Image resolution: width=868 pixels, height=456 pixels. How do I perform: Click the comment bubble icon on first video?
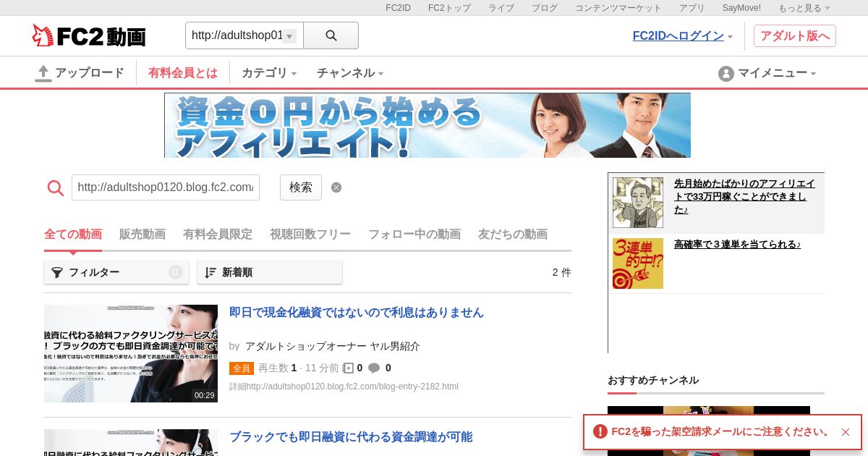pyautogui.click(x=374, y=368)
